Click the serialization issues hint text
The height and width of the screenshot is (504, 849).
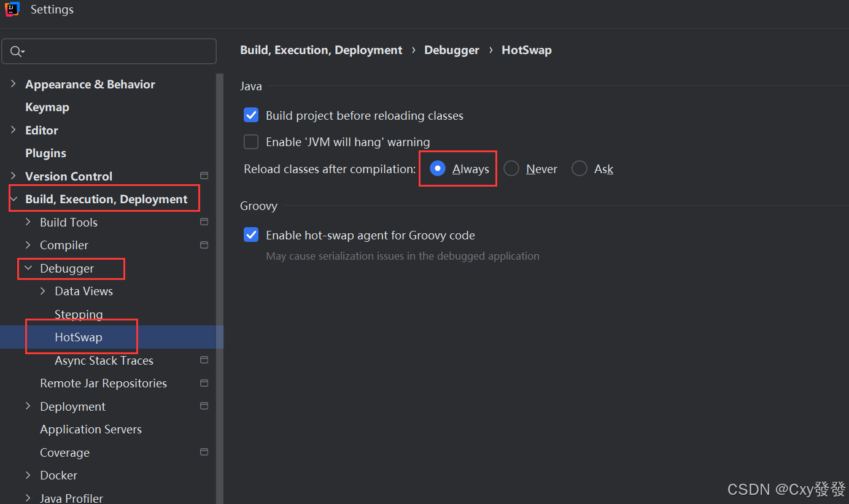tap(403, 256)
